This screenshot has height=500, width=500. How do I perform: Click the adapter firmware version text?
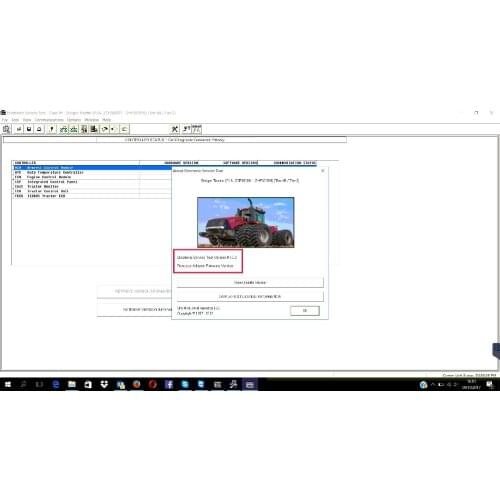coord(205,266)
